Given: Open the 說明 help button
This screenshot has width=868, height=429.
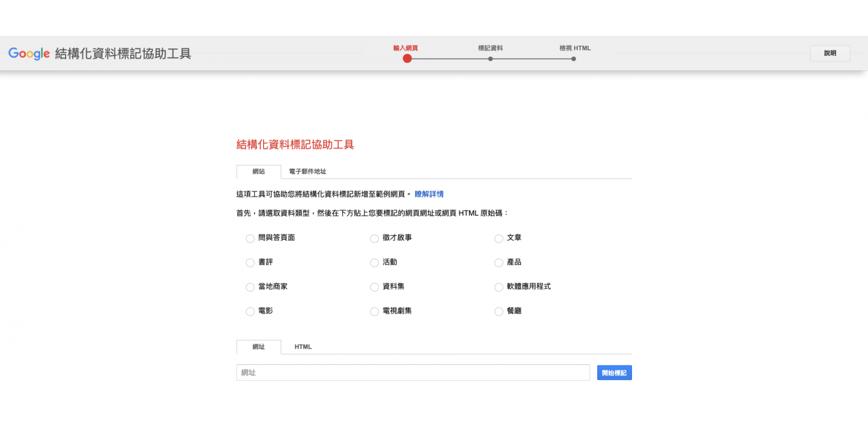Looking at the screenshot, I should click(829, 53).
